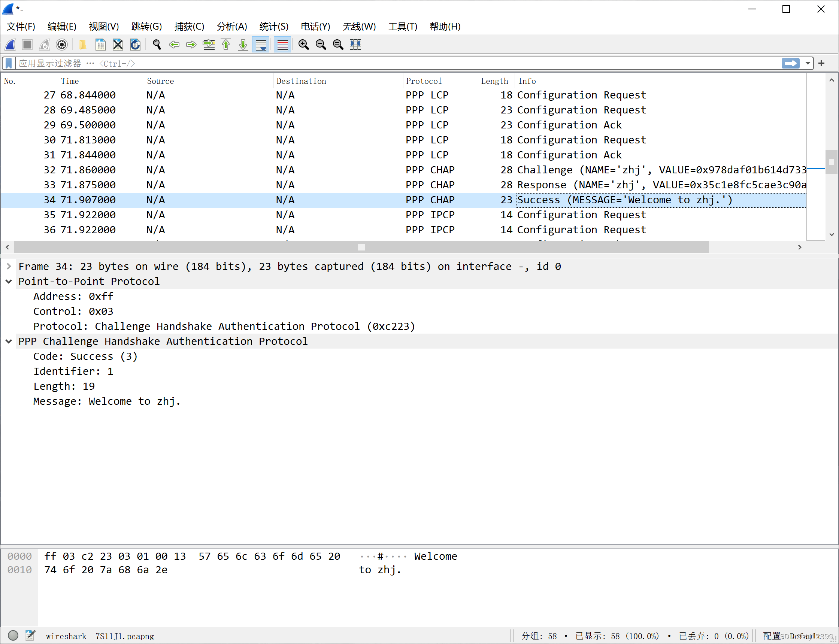
Task: Open the 无线(W) menu
Action: coord(359,27)
